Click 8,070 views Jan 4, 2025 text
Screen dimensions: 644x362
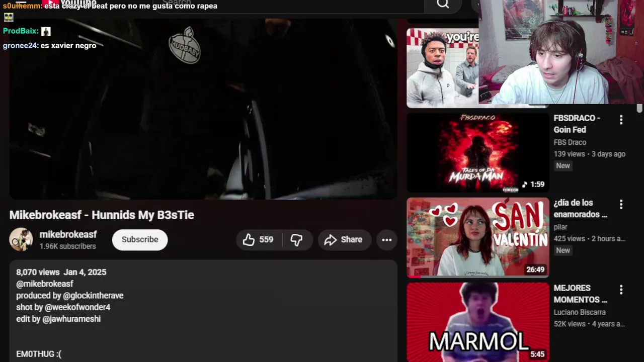pos(61,272)
